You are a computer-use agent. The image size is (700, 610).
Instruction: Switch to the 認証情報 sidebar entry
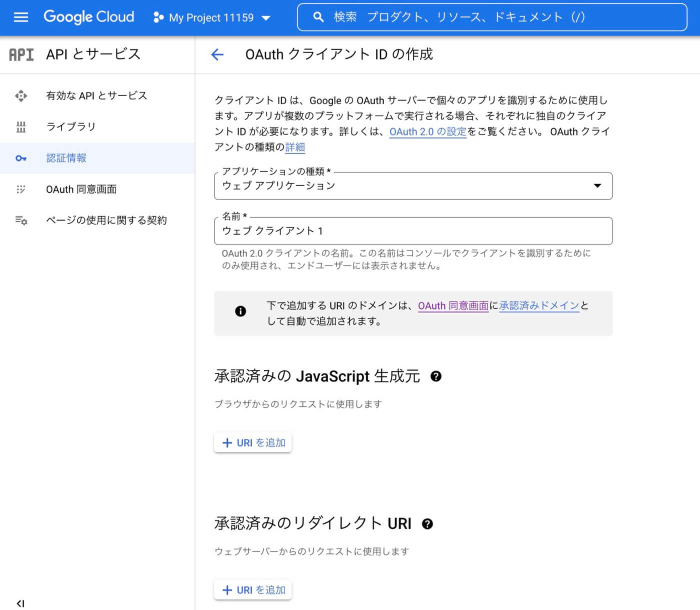coord(66,158)
